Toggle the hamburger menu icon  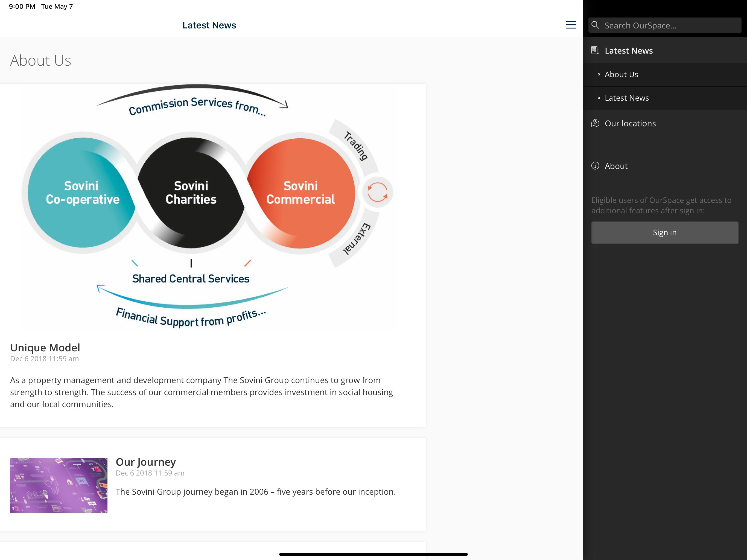[x=571, y=25]
